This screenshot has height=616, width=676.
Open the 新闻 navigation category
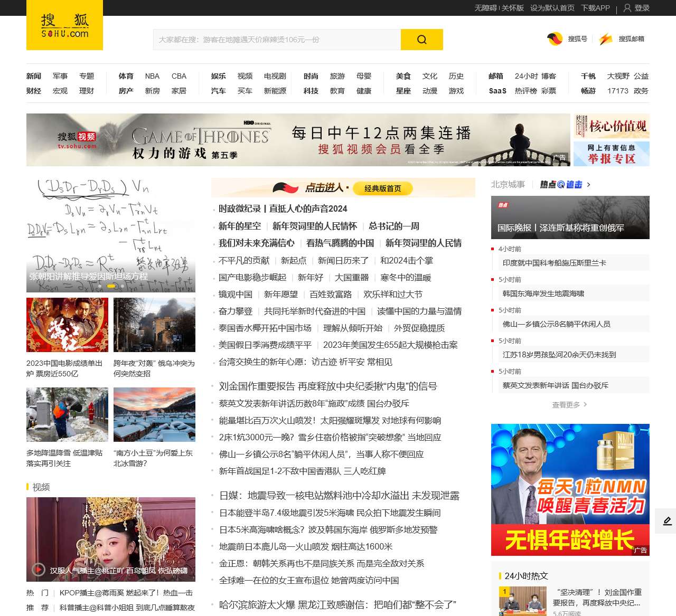tap(34, 76)
